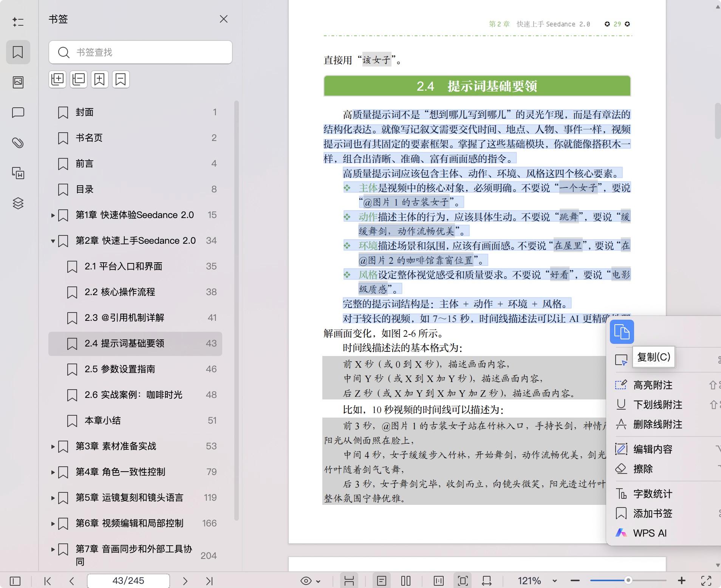Open bookmark 封面
The height and width of the screenshot is (588, 721).
[135, 112]
